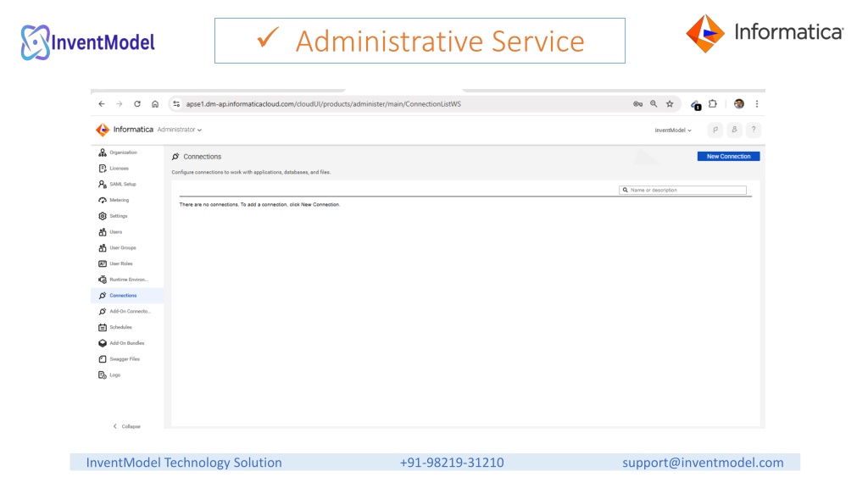868x488 pixels.
Task: Click the phone number +91-98219-31210
Action: click(452, 463)
